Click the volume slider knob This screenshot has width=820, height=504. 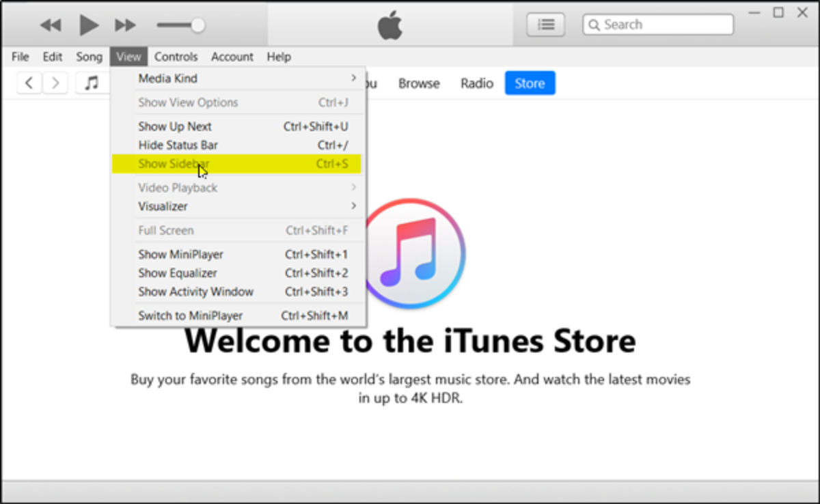197,25
